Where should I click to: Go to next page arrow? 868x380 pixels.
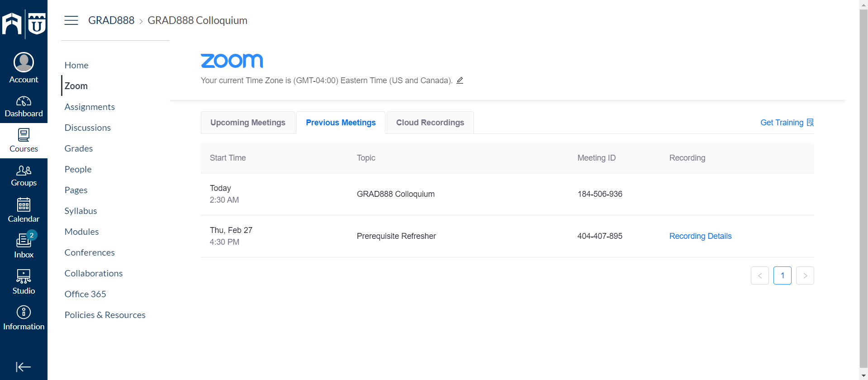coord(805,275)
